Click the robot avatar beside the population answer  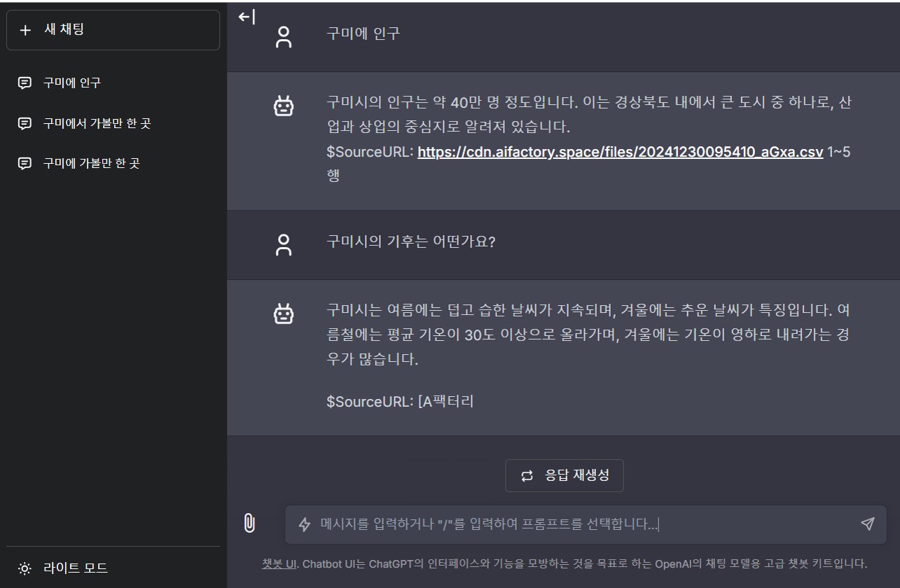(283, 106)
